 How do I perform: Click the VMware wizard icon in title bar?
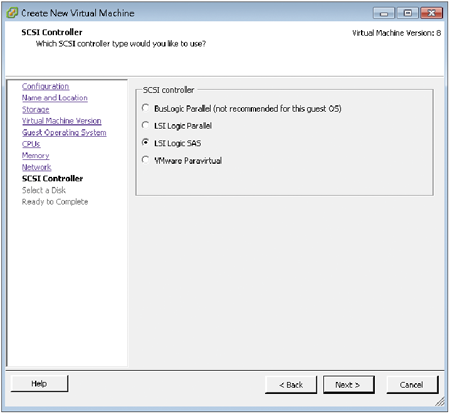pyautogui.click(x=12, y=13)
